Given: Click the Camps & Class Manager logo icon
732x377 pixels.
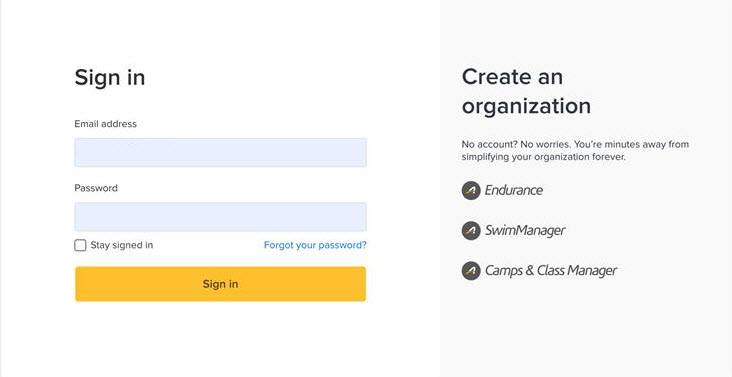Looking at the screenshot, I should coord(471,271).
